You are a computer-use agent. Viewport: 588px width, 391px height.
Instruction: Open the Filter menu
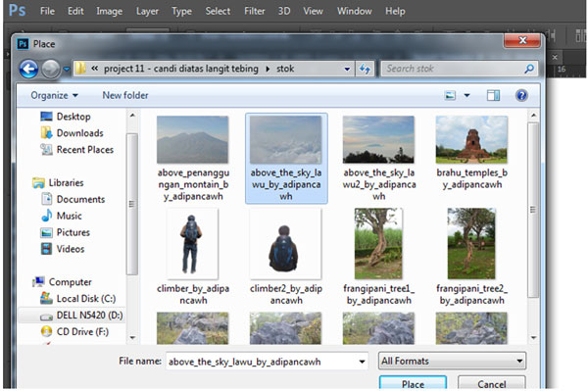pos(254,11)
